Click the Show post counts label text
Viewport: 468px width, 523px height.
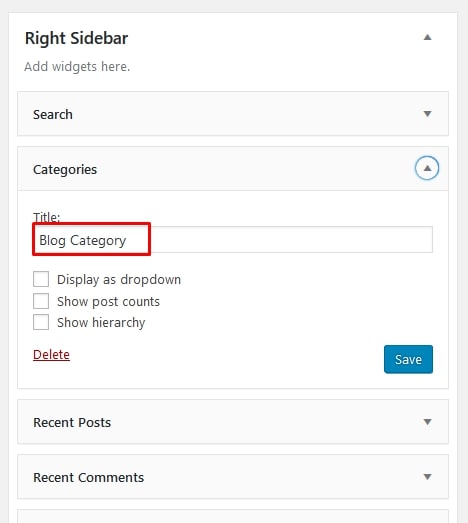coord(108,302)
